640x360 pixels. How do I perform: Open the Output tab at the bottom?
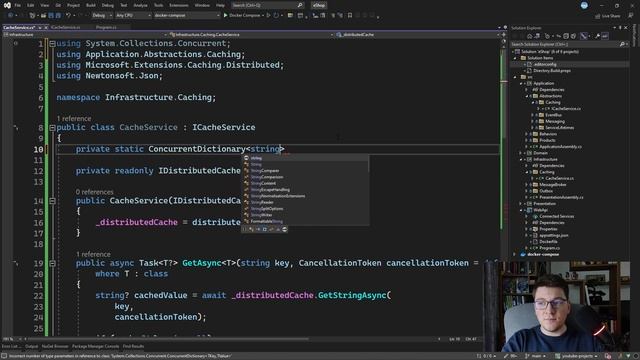click(x=31, y=347)
